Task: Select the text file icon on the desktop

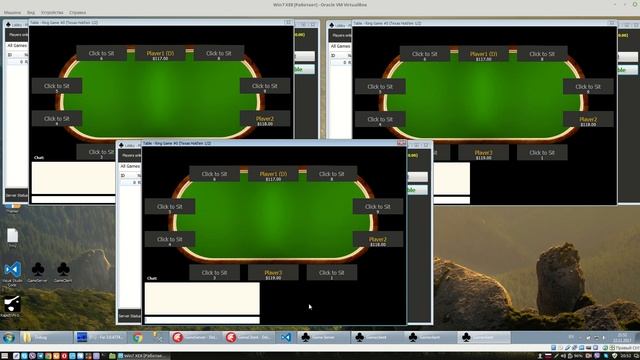Action: pyautogui.click(x=12, y=238)
